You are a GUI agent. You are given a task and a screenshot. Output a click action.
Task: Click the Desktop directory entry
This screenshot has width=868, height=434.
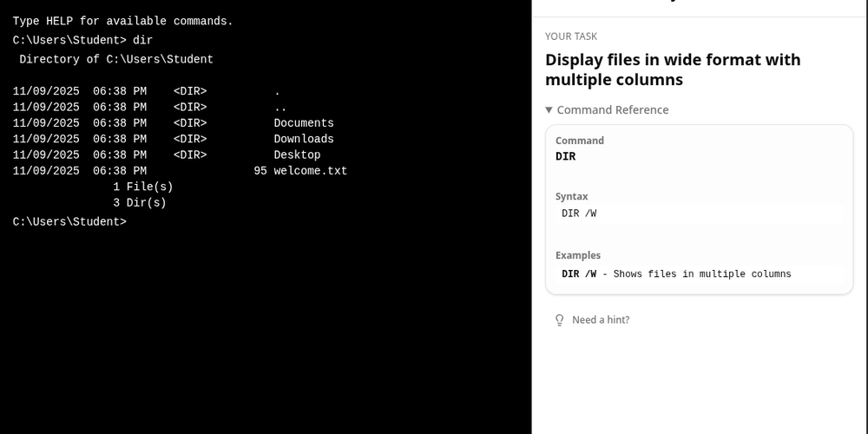coord(297,155)
